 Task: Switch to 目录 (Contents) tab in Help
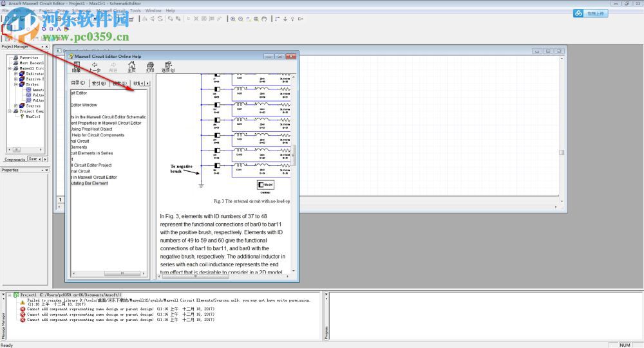pos(78,84)
